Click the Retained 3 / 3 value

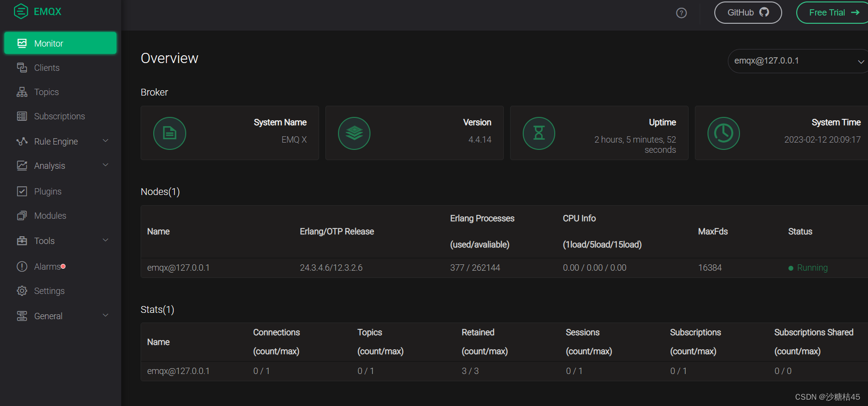(470, 371)
